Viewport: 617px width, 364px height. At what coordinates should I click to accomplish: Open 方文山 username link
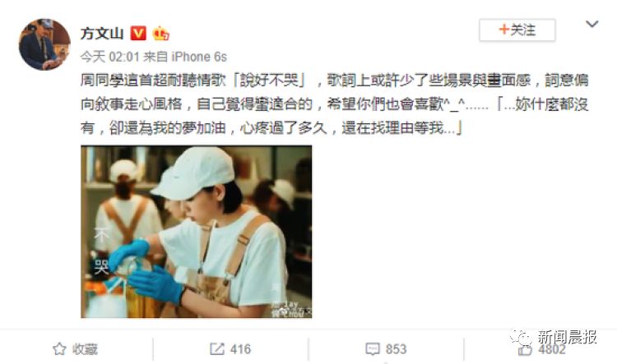click(102, 34)
